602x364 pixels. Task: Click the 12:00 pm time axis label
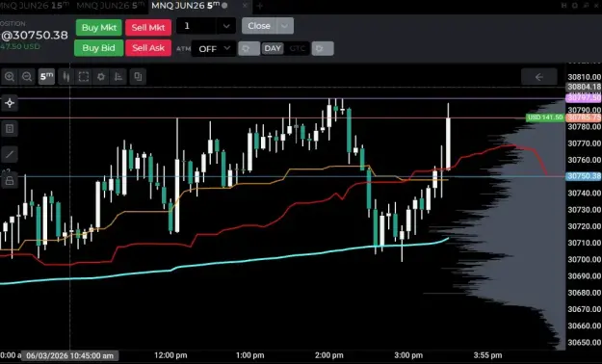point(170,355)
